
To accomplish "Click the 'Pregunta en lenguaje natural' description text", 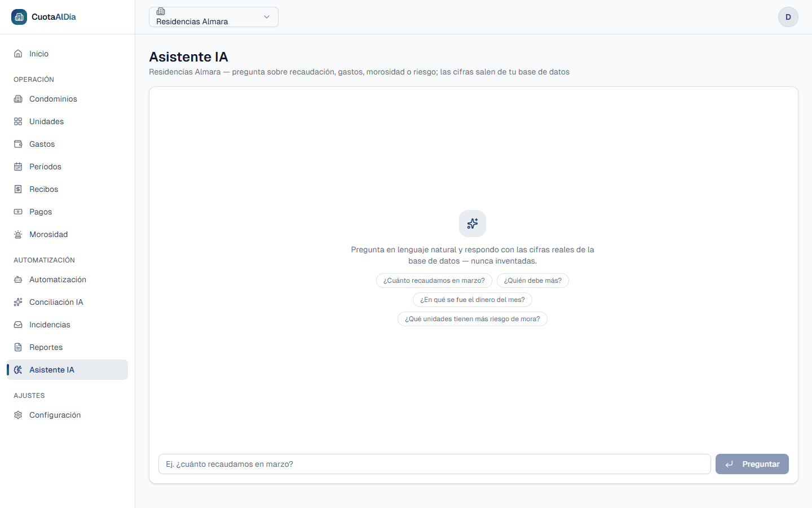I will 473,255.
